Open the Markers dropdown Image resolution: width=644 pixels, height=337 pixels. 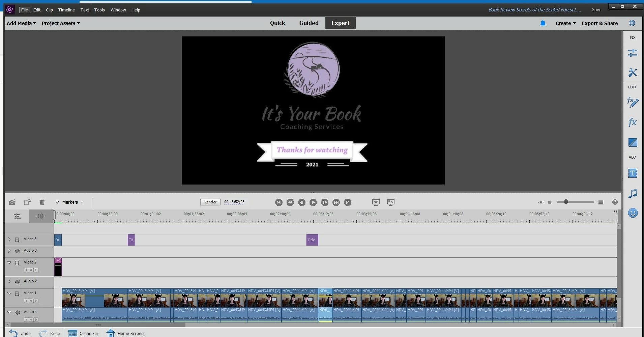point(69,202)
